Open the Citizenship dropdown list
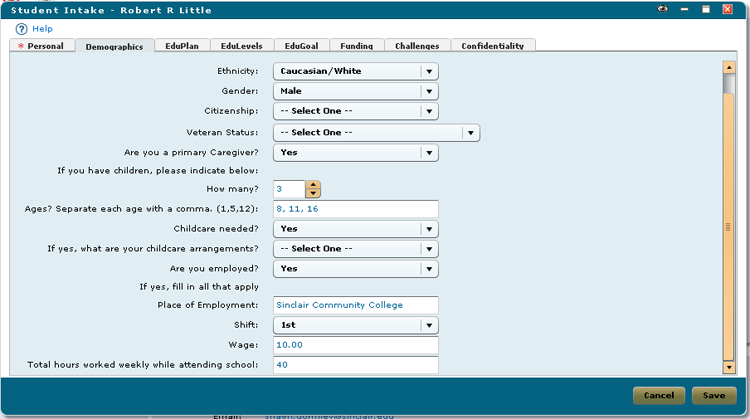 (x=429, y=111)
